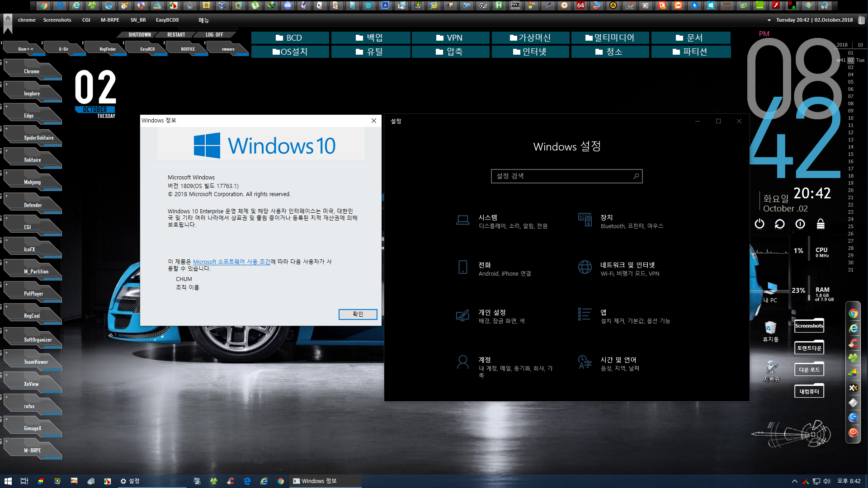The image size is (868, 488).
Task: Launch the TeamViewer shortcut on the left
Action: tap(33, 361)
